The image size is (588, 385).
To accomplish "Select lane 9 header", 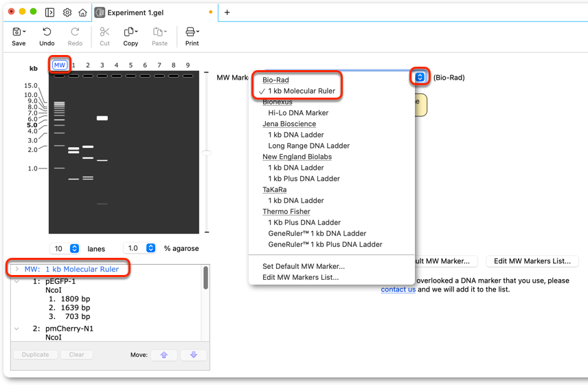I will point(188,65).
